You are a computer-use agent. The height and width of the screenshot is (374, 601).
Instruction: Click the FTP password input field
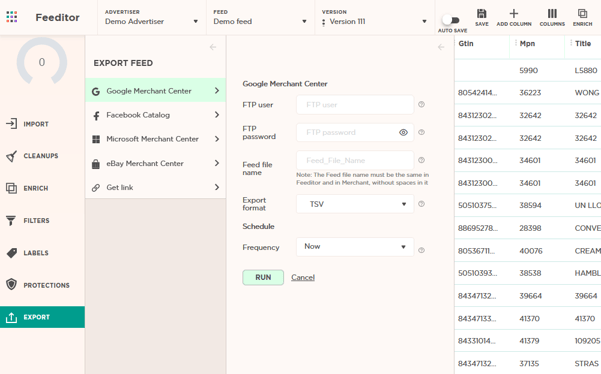(x=355, y=132)
